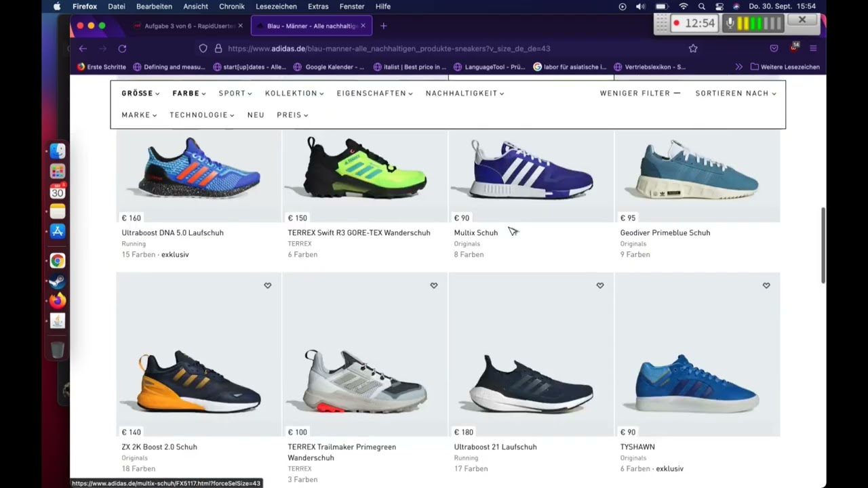Open the Geodiver Primeblue Schuh link
The image size is (868, 488).
(665, 233)
